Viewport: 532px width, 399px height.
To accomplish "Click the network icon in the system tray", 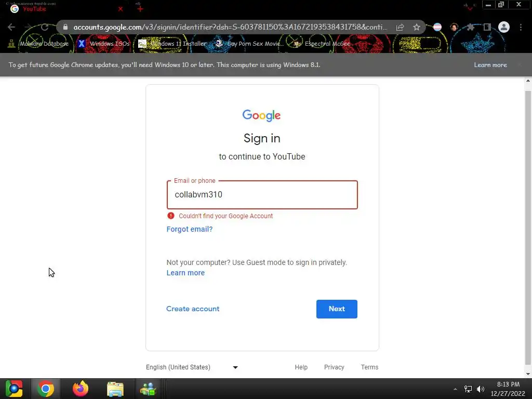I will coord(468,389).
